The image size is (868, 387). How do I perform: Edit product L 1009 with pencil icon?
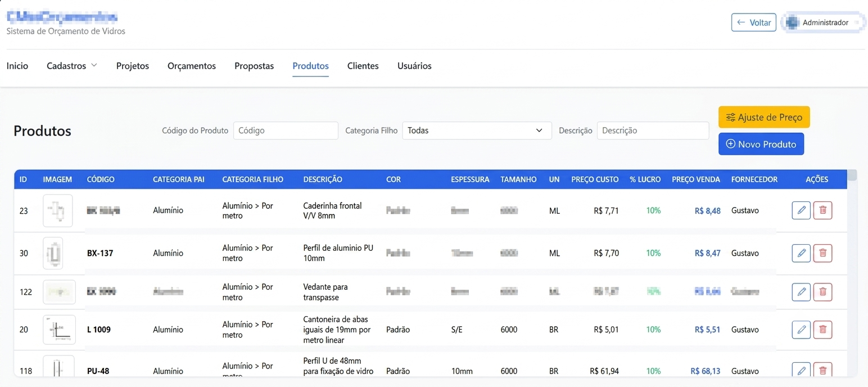pos(801,330)
